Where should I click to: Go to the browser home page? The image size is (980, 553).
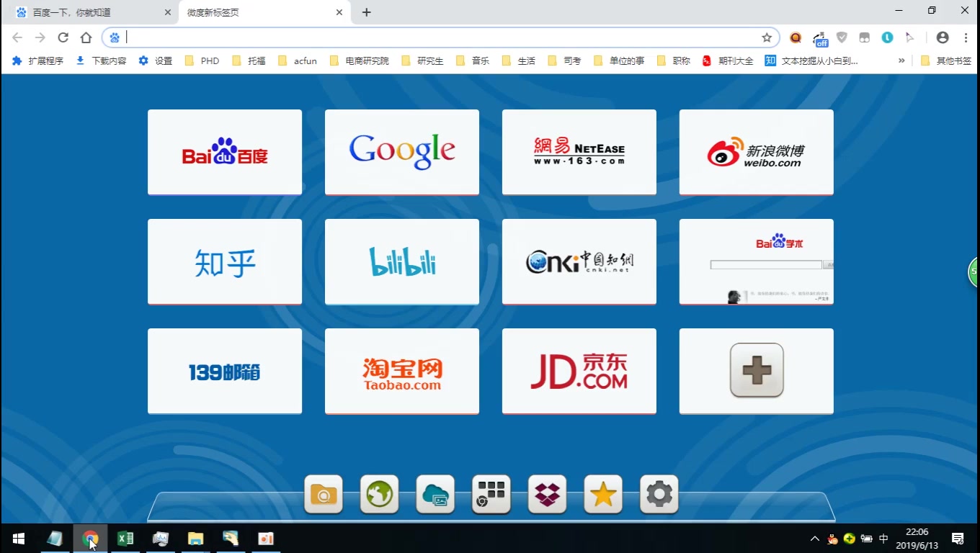(x=86, y=37)
